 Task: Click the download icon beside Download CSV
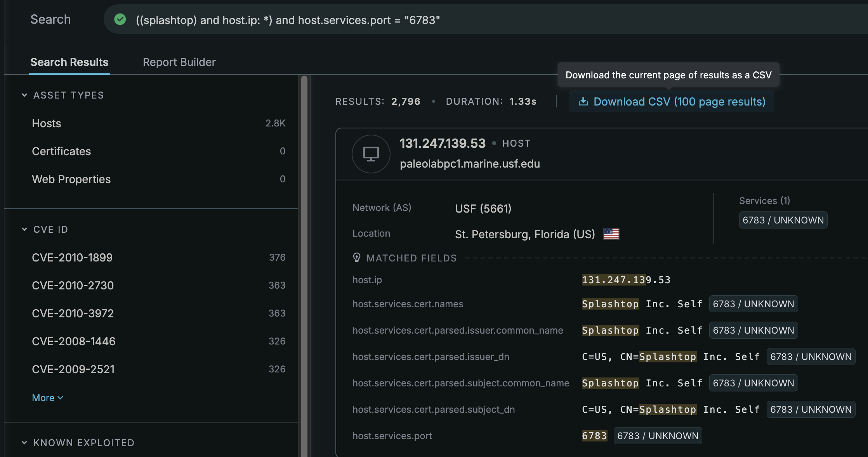583,102
